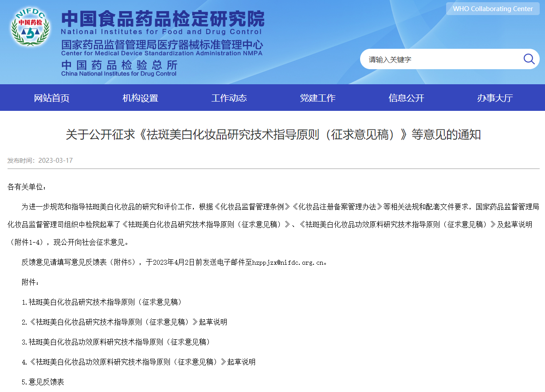Click the email address hzppjzx@nifdc.org.cn
The width and height of the screenshot is (545, 392).
289,262
